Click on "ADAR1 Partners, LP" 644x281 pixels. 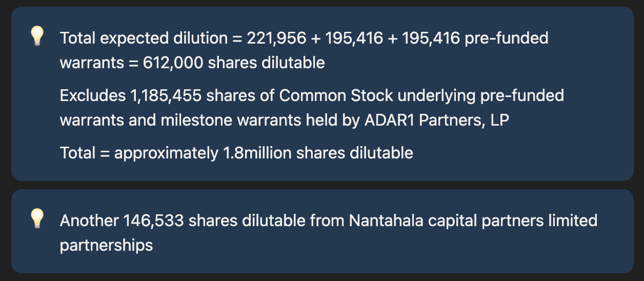tap(437, 120)
